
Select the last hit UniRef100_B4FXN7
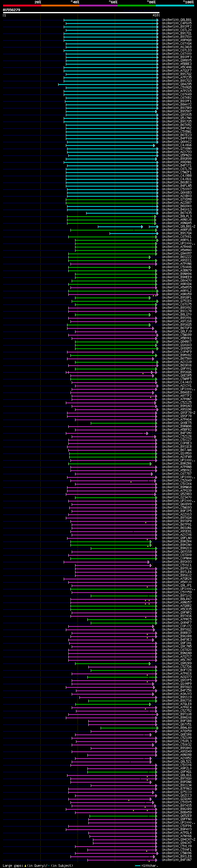[177, 860]
